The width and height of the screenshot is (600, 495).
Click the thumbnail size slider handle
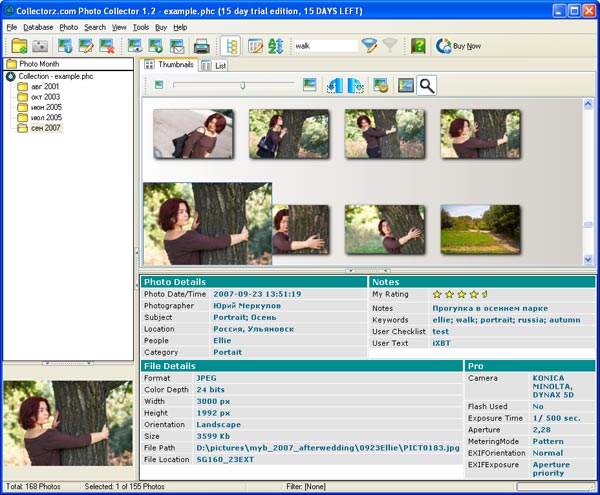242,85
